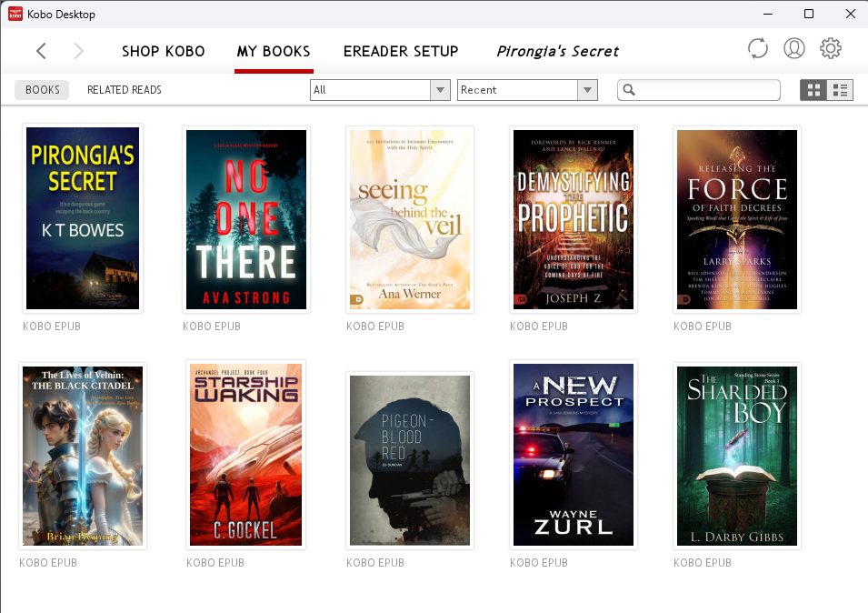The height and width of the screenshot is (613, 868).
Task: Open the All category dropdown
Action: [373, 89]
